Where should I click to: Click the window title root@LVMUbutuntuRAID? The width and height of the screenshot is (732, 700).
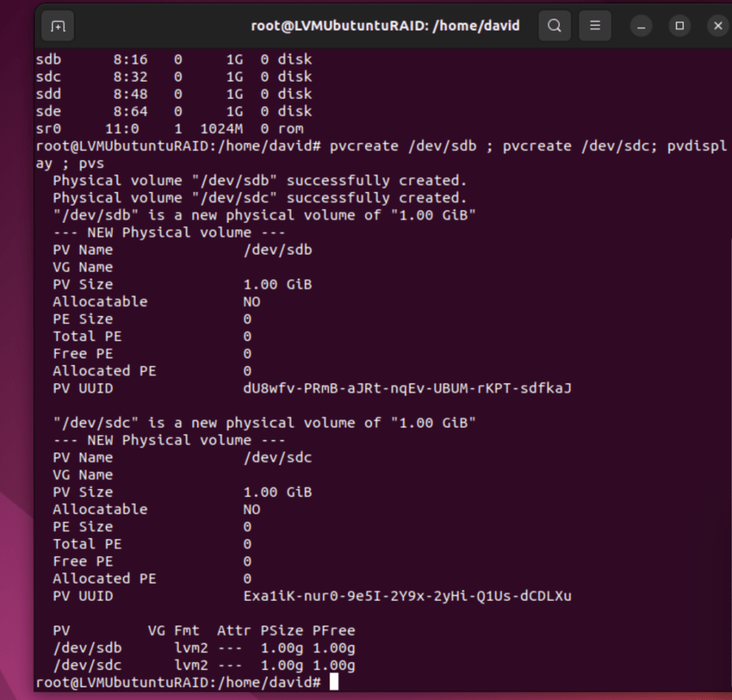[385, 26]
